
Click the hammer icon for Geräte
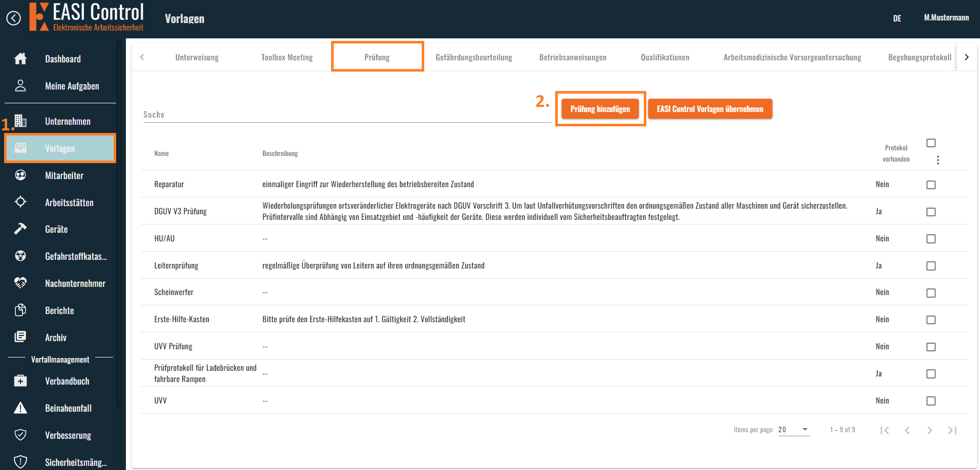[x=20, y=229]
